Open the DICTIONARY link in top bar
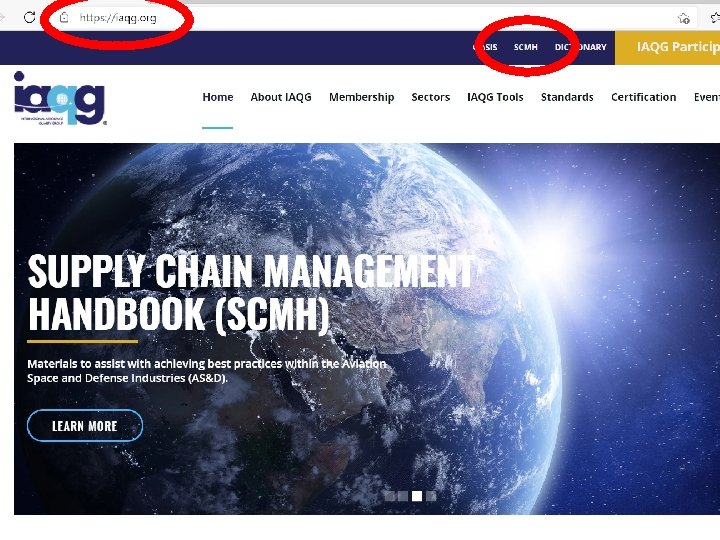This screenshot has height=540, width=720. [x=580, y=47]
